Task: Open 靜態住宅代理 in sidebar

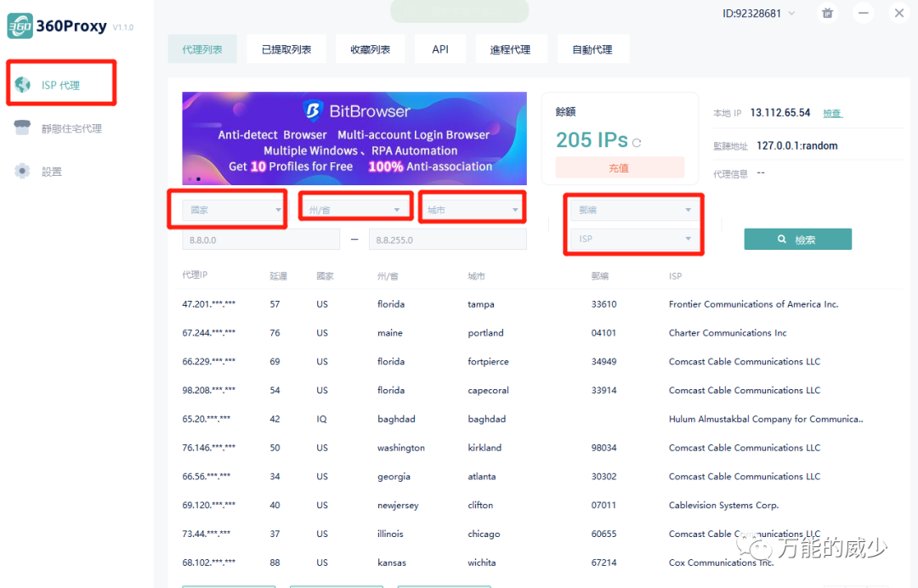Action: coord(71,128)
